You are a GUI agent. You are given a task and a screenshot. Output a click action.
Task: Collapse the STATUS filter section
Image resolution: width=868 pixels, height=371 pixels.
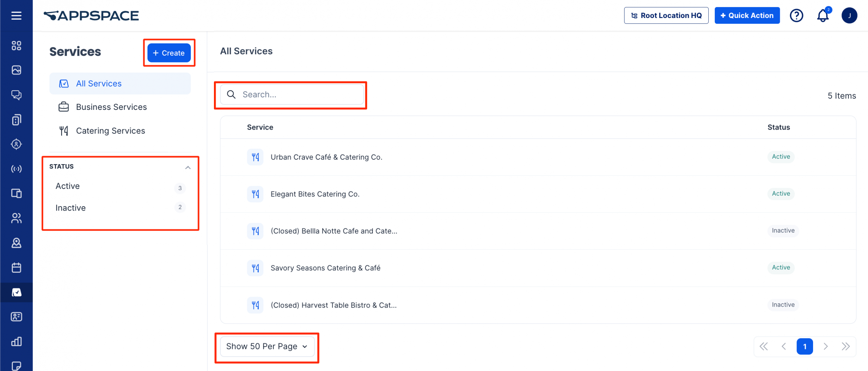(x=188, y=167)
